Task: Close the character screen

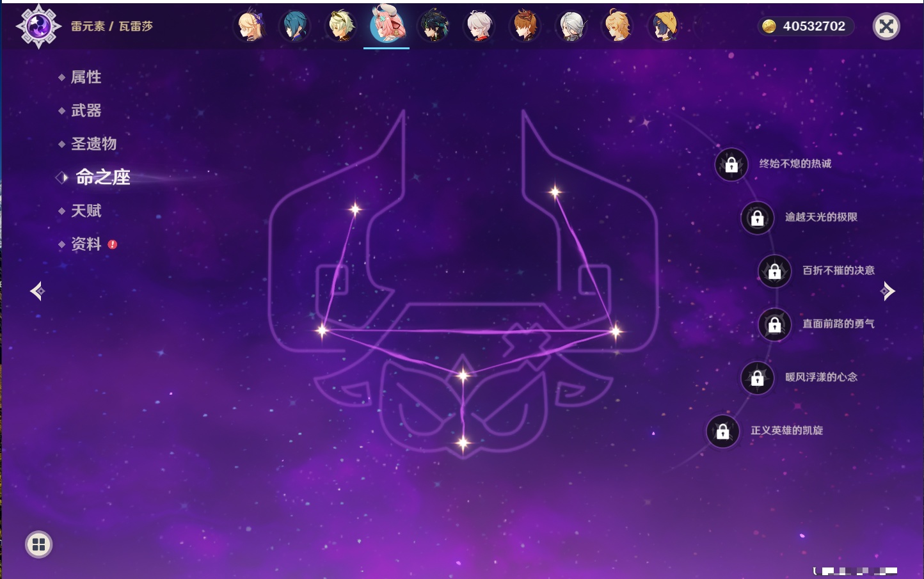Action: pos(886,26)
